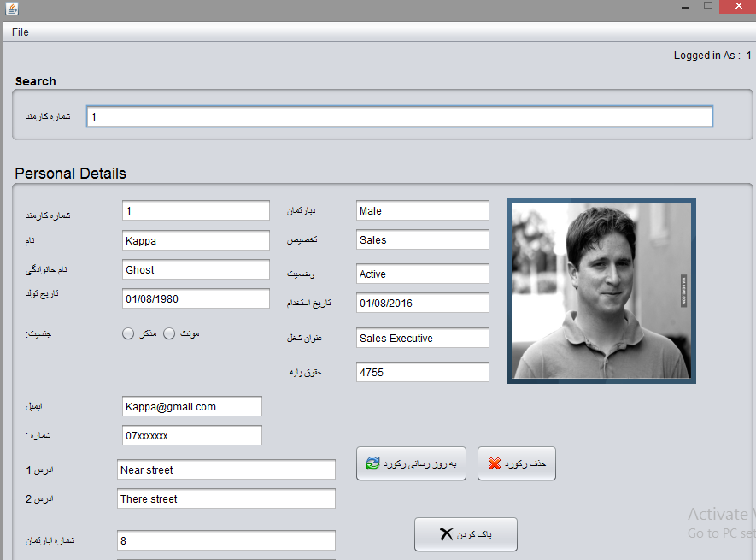Focus the last name field containing Ghost
This screenshot has width=756, height=560.
[196, 269]
